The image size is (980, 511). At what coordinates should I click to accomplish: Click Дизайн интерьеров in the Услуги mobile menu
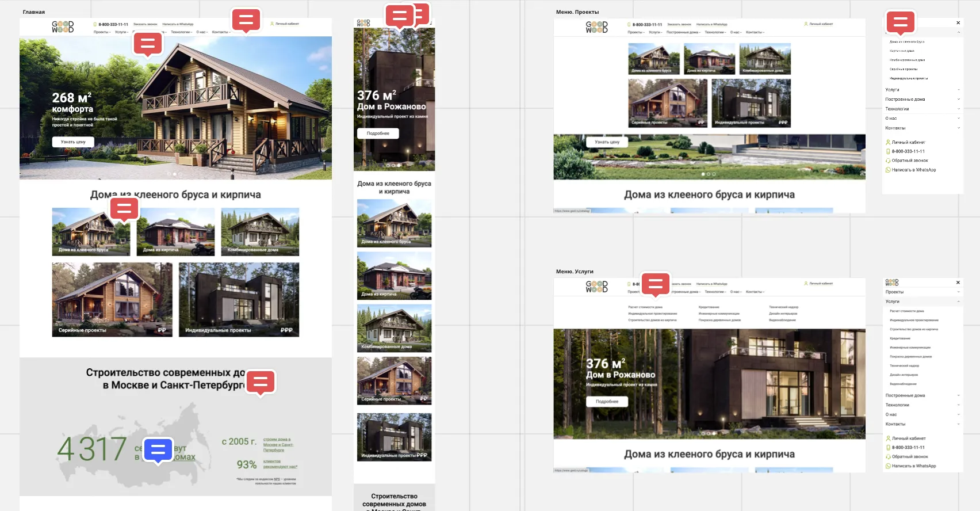point(904,375)
